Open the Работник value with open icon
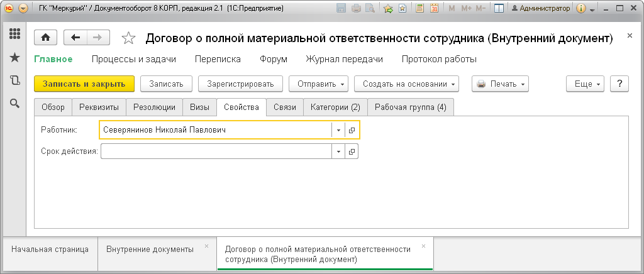The height and width of the screenshot is (274, 644). click(352, 131)
